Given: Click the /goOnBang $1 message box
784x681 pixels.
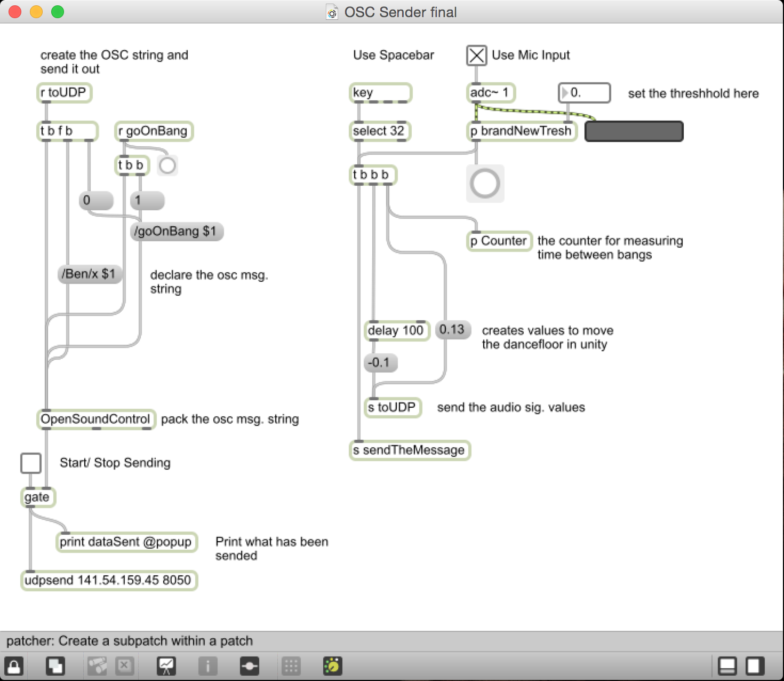Looking at the screenshot, I should click(x=177, y=232).
